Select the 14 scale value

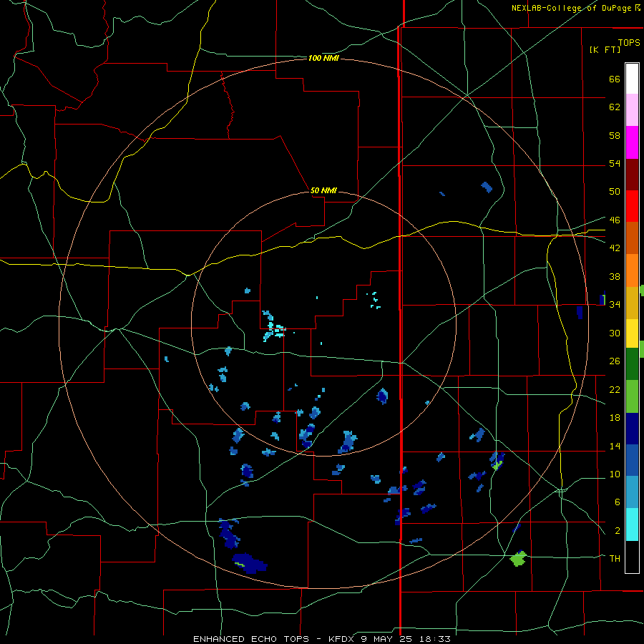[615, 446]
